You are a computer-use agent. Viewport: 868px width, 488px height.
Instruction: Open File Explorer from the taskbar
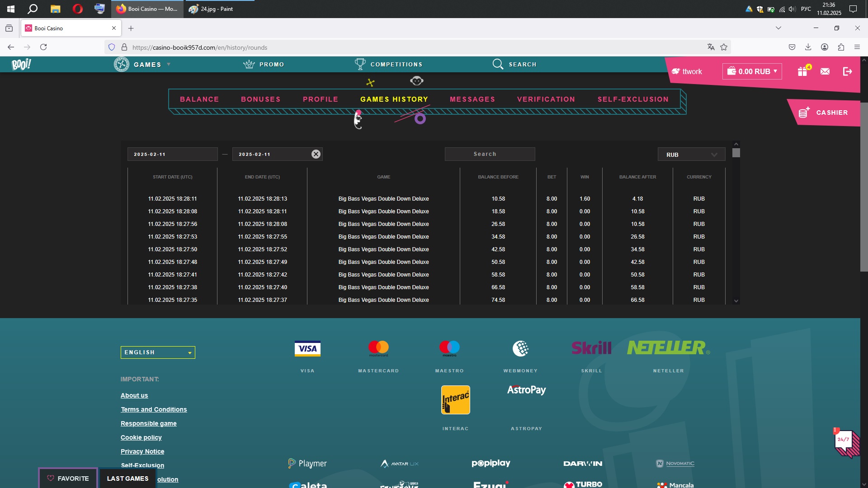(x=55, y=9)
